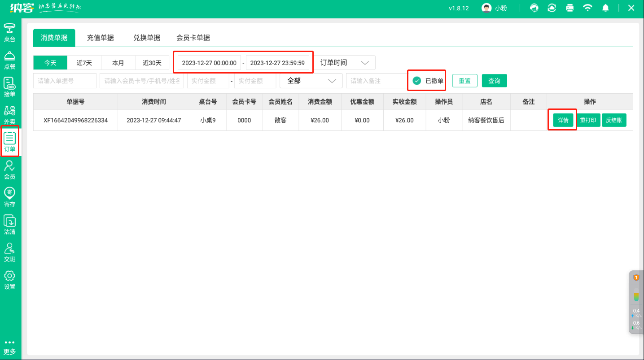Select the 本月 date filter
The width and height of the screenshot is (644, 360).
pos(118,62)
